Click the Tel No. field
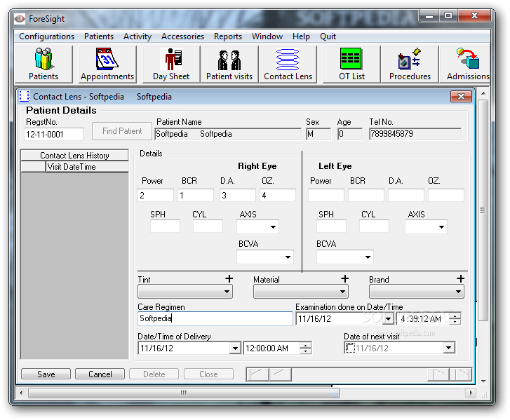This screenshot has width=510, height=420. (x=415, y=134)
